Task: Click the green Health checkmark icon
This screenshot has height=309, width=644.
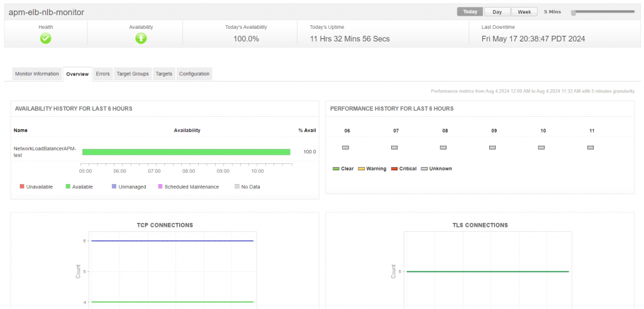Action: pos(45,38)
